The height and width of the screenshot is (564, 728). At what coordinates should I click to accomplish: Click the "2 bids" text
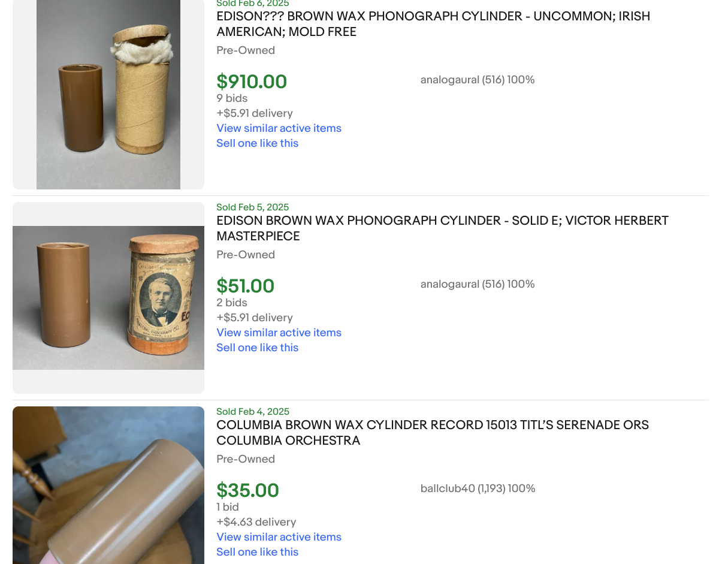click(232, 303)
